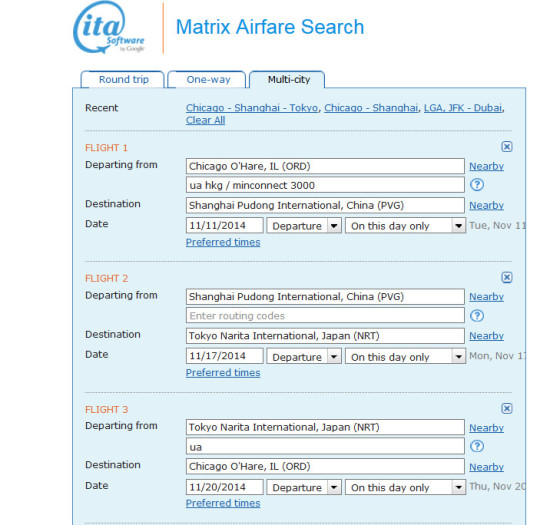Open recent search Chicago - Shanghai
The width and height of the screenshot is (550, 525).
[x=371, y=108]
